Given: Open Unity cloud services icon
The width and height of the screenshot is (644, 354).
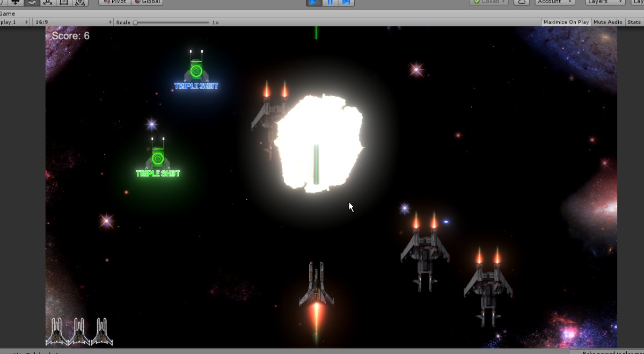Looking at the screenshot, I should pyautogui.click(x=522, y=2).
